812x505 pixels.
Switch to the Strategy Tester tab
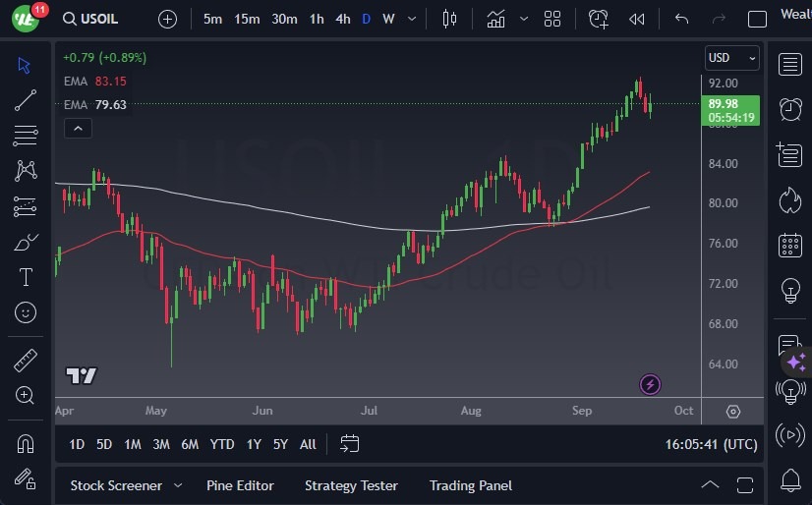point(351,485)
